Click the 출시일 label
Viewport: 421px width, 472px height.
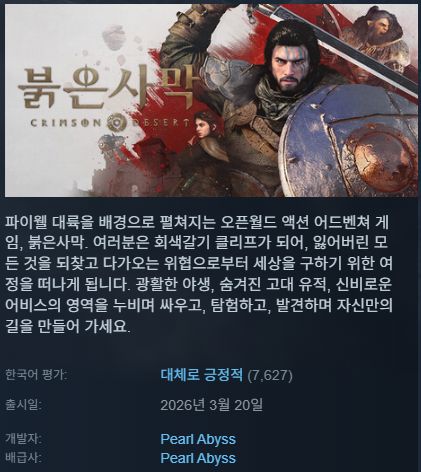coord(23,405)
